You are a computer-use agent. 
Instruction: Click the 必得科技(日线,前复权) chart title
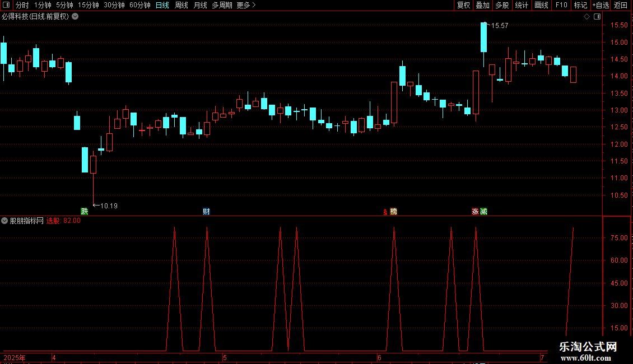pos(35,17)
